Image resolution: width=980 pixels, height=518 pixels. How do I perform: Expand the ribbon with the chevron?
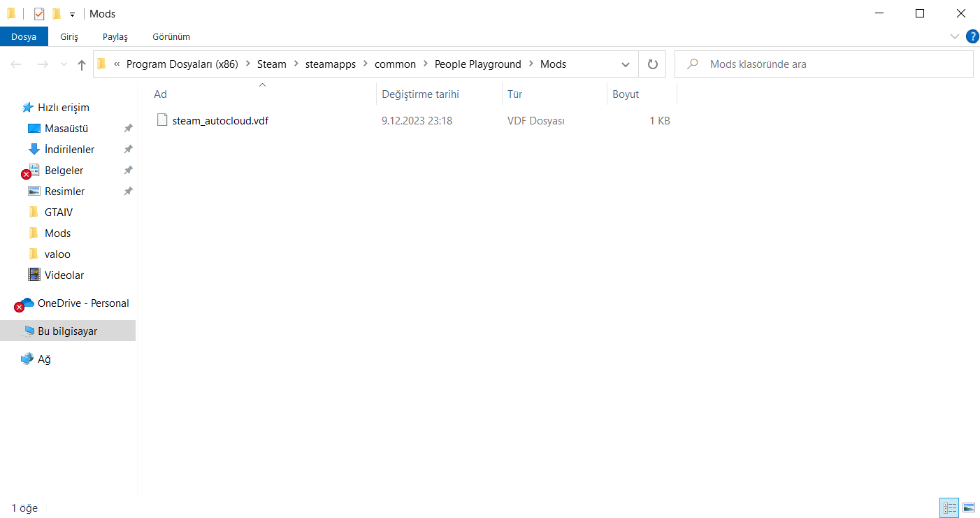955,36
